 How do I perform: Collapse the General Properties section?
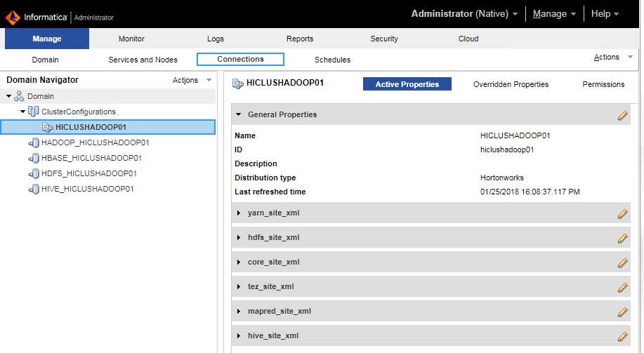pyautogui.click(x=239, y=115)
